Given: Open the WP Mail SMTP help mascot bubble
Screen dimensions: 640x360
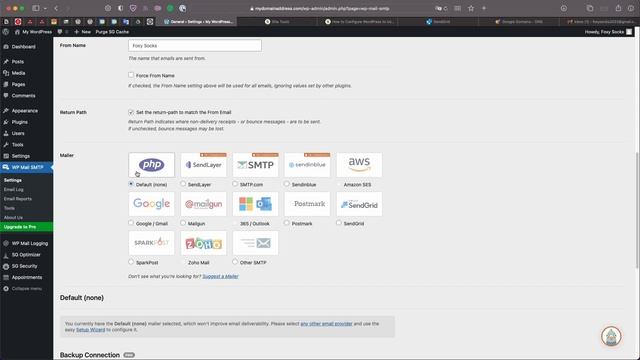Looking at the screenshot, I should pos(611,336).
